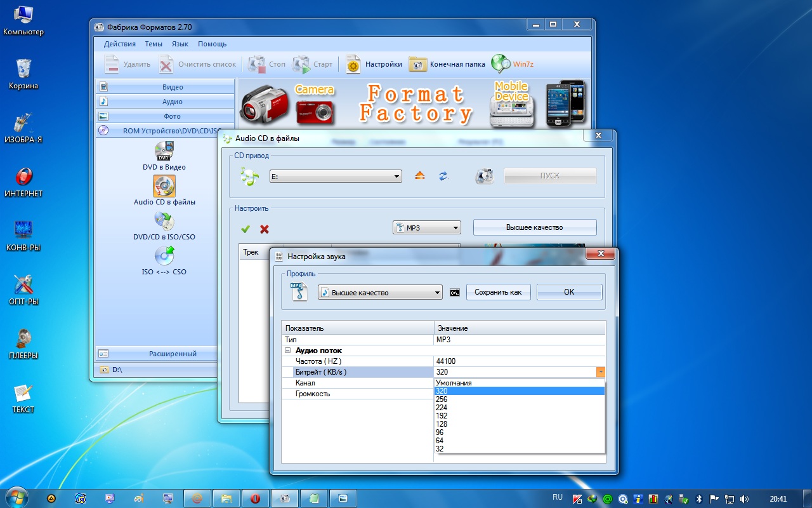Image resolution: width=812 pixels, height=508 pixels.
Task: Click the RU language indicator
Action: point(558,497)
